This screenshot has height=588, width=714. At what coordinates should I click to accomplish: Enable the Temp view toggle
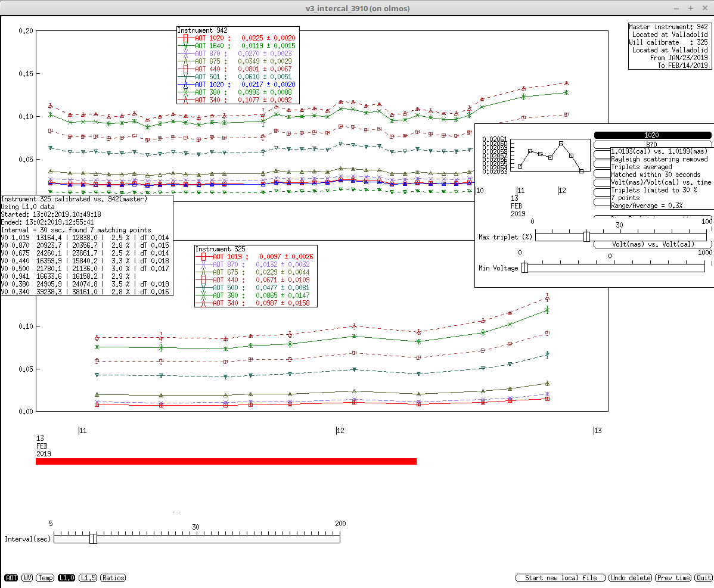point(45,577)
